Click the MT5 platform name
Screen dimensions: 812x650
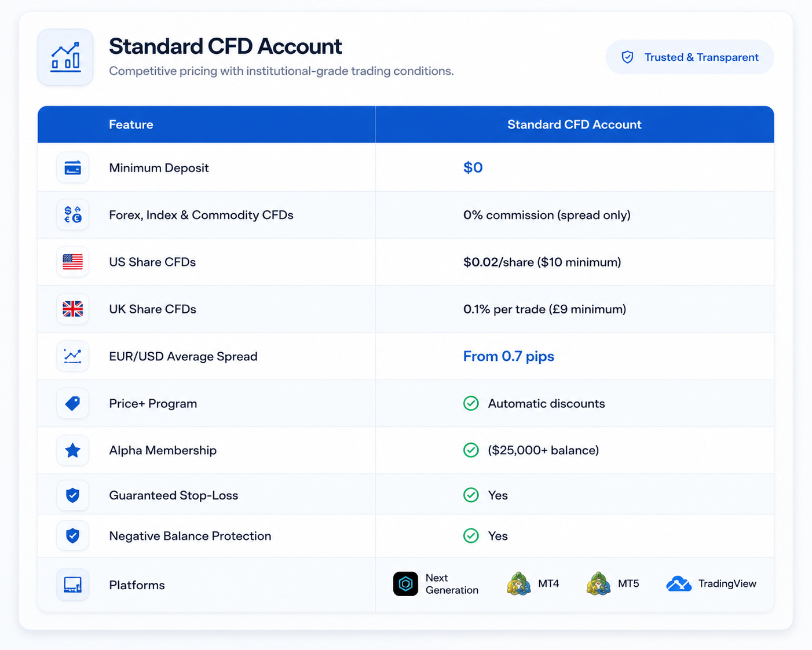click(628, 583)
